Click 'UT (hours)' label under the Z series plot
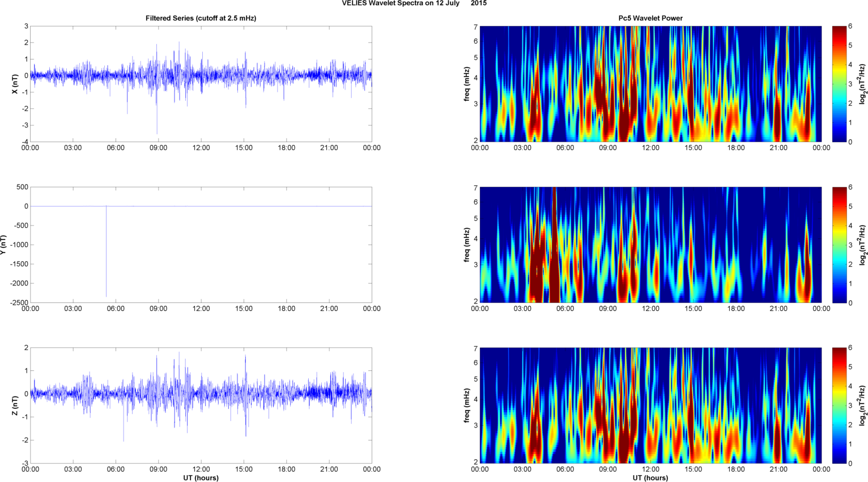 click(201, 478)
